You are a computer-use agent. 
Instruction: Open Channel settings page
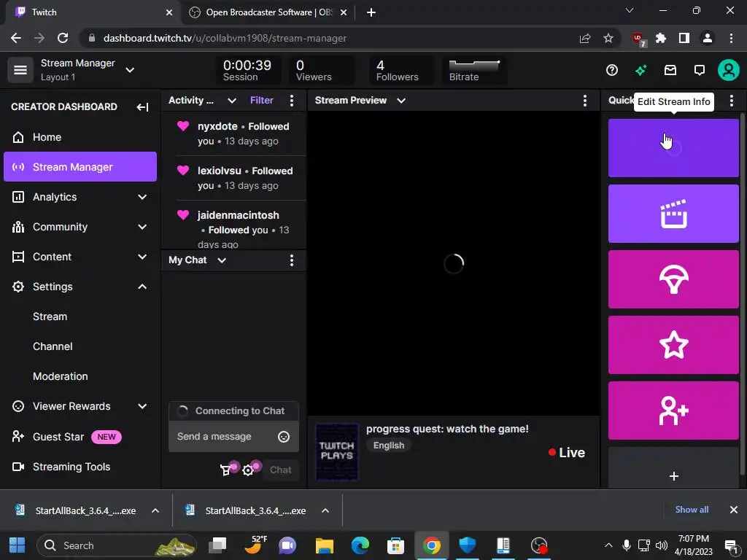pos(53,346)
